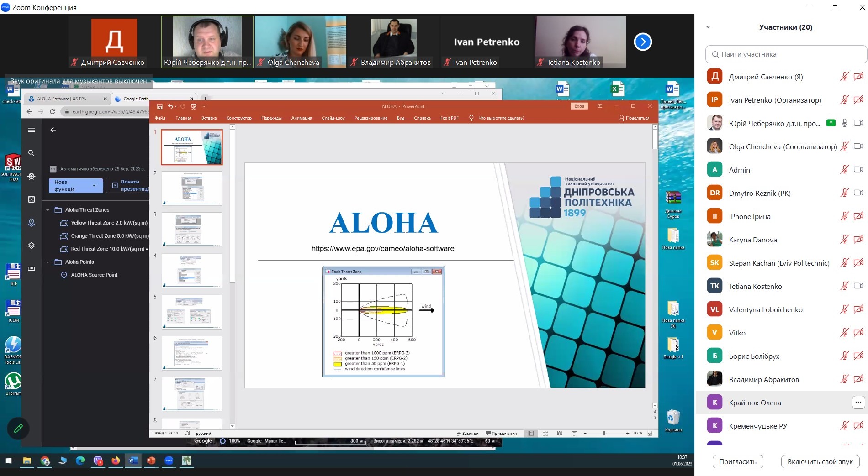Screen dimensions: 868x476
Task: Open a new browser tab
Action: click(205, 99)
